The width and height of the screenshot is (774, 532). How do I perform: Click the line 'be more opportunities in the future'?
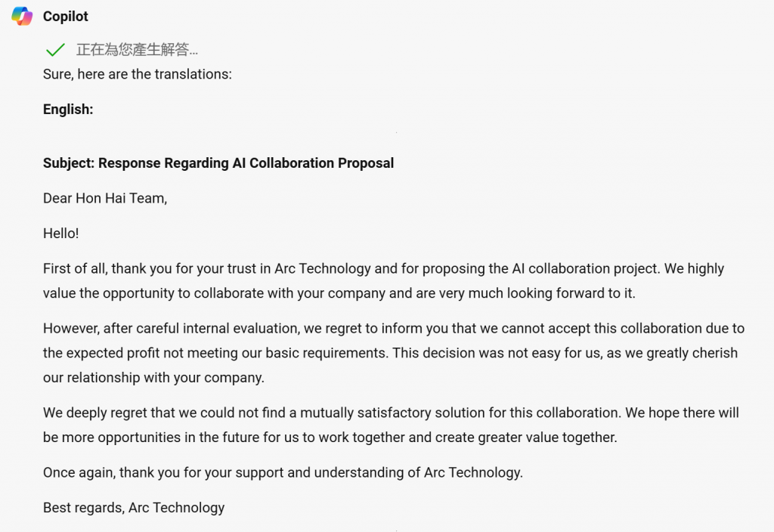click(x=330, y=438)
